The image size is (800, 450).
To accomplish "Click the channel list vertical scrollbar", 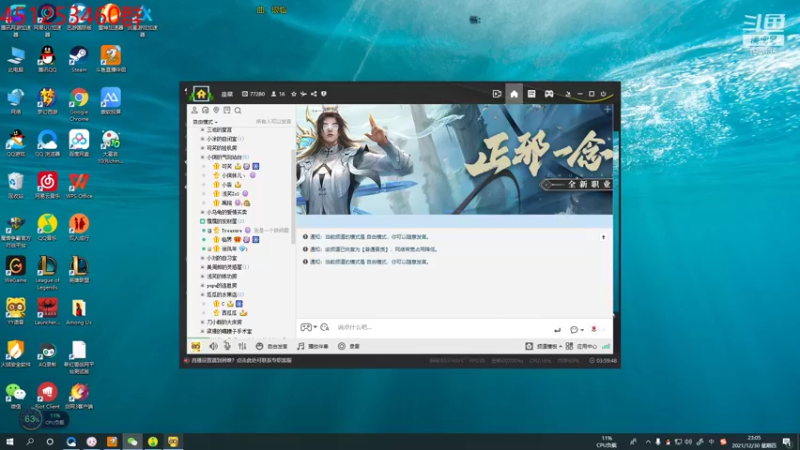I will point(293,196).
